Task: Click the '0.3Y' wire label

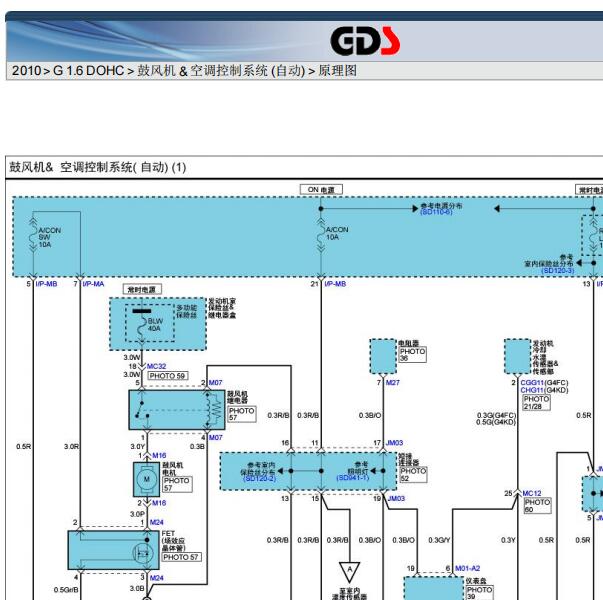Action: coord(508,540)
